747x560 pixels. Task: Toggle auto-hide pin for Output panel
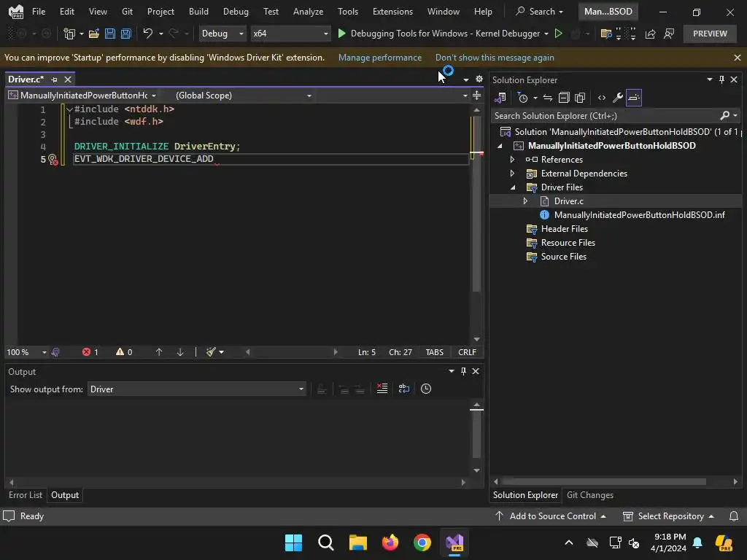point(463,371)
